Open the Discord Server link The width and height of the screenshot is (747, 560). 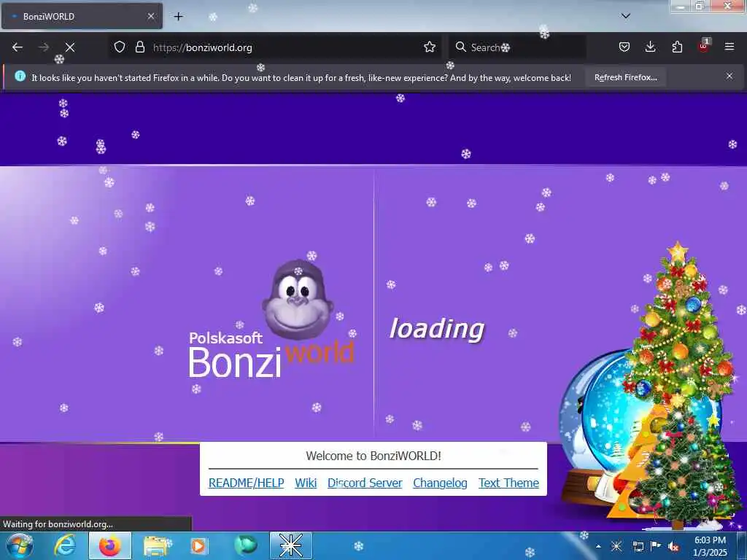tap(365, 483)
